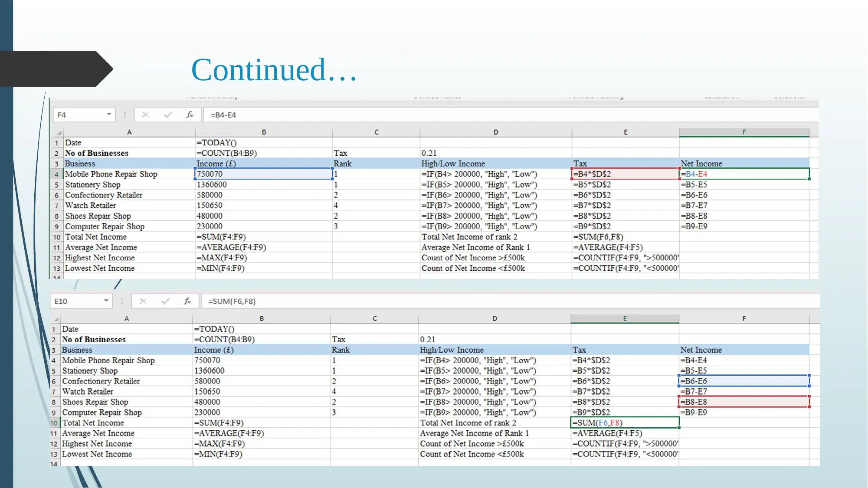868x488 pixels.
Task: Click =MAX(F4:F9) cell in lower sheet
Action: (x=262, y=443)
